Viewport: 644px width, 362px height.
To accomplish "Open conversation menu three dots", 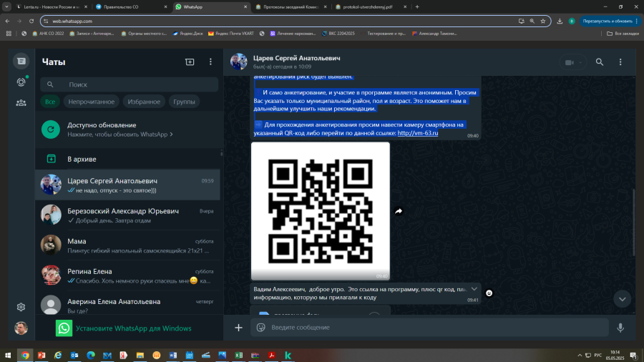I will [620, 62].
